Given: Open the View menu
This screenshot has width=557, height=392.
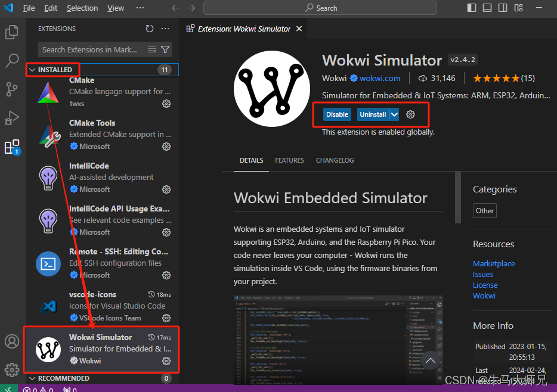Looking at the screenshot, I should (x=116, y=8).
